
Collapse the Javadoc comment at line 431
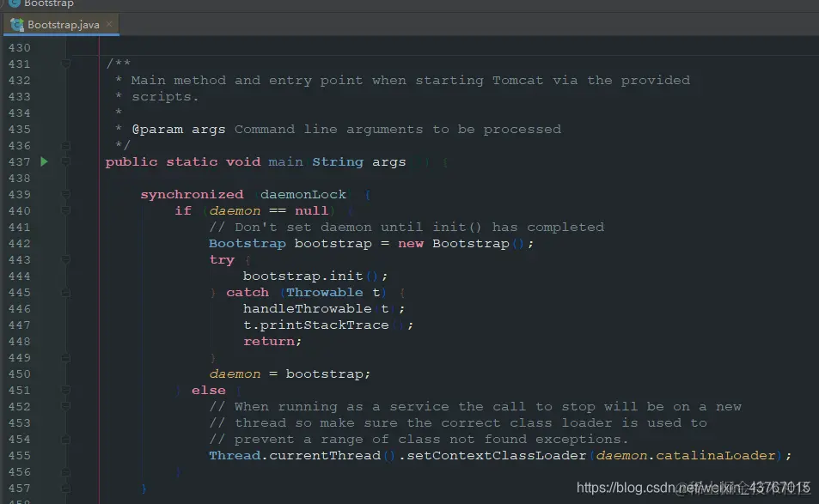pyautogui.click(x=66, y=64)
